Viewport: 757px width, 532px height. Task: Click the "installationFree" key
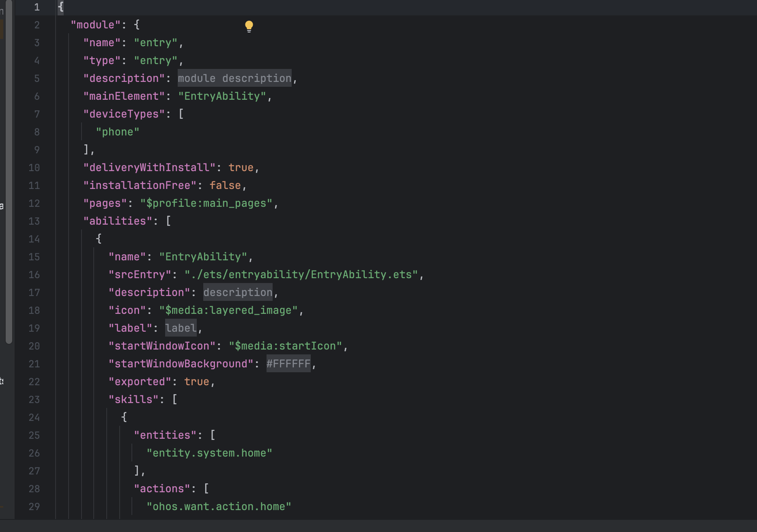[140, 185]
